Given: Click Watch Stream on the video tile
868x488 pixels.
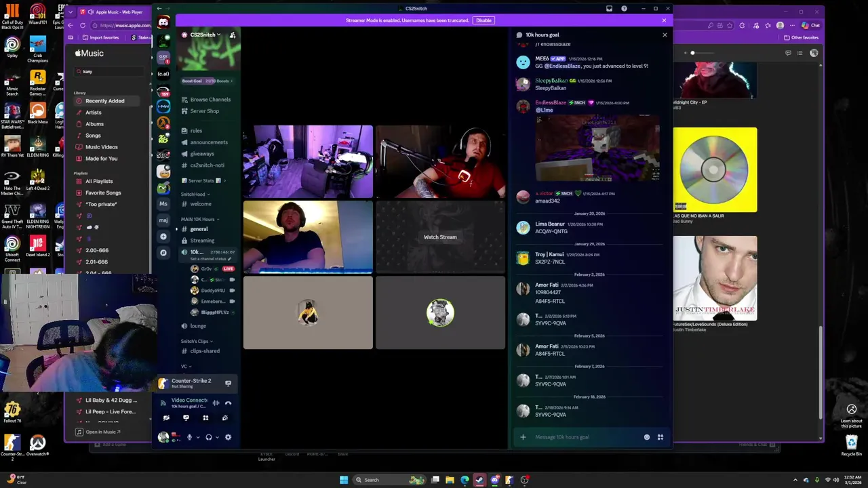Looking at the screenshot, I should point(440,237).
